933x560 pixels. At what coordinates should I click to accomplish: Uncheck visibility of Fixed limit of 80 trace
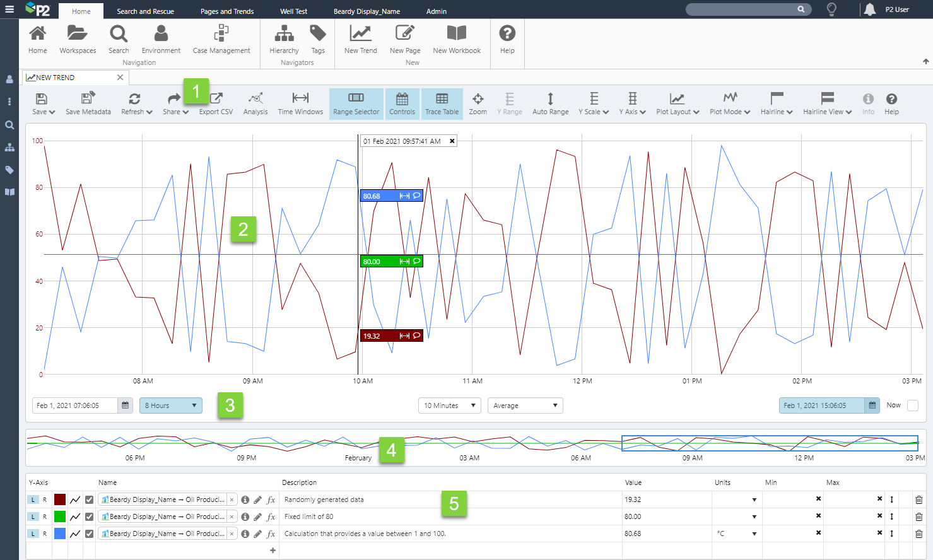[89, 516]
